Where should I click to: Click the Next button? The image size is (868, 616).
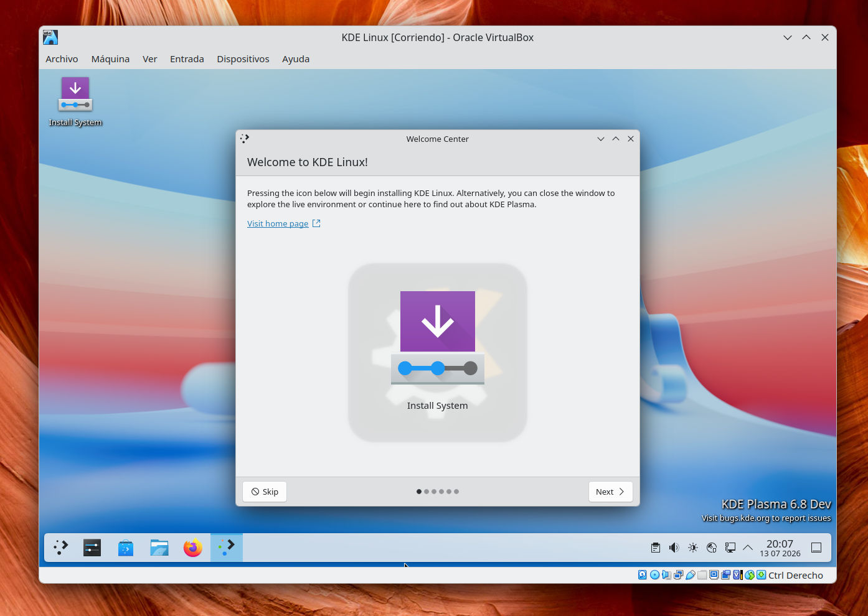pyautogui.click(x=610, y=492)
